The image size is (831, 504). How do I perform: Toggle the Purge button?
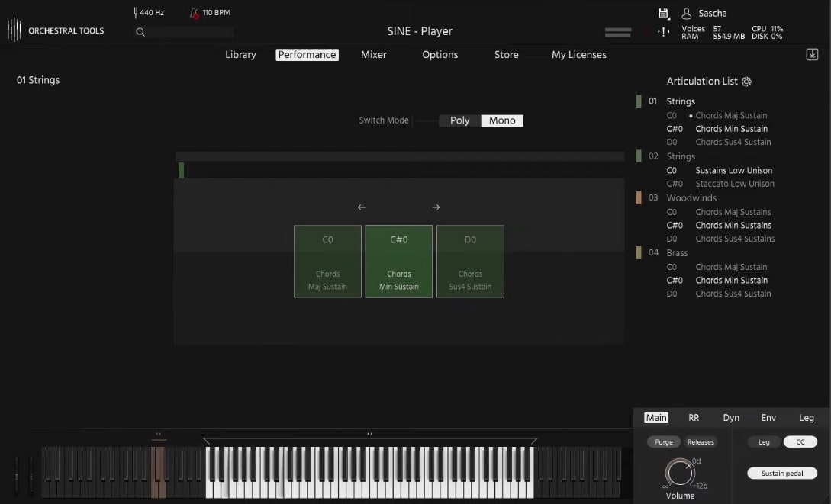[663, 441]
